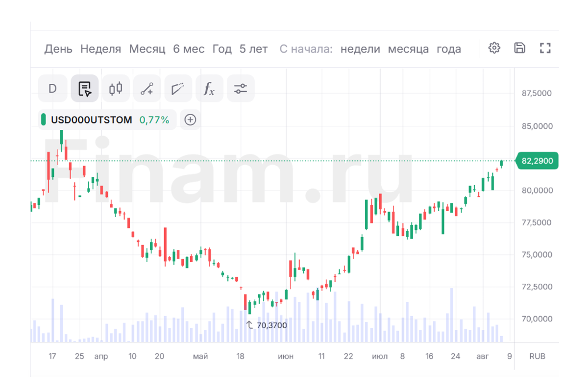The width and height of the screenshot is (588, 392).
Task: Show data from start of месяца
Action: point(408,49)
